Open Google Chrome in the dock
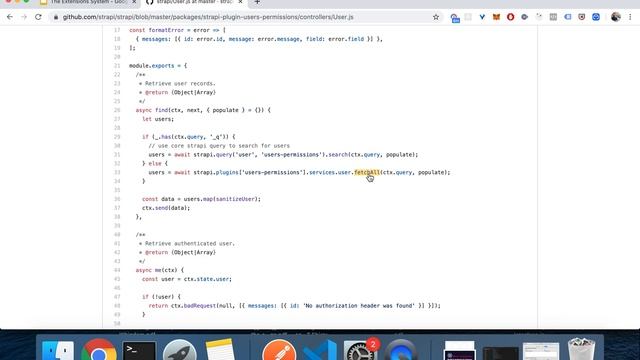The height and width of the screenshot is (360, 640). click(x=99, y=350)
